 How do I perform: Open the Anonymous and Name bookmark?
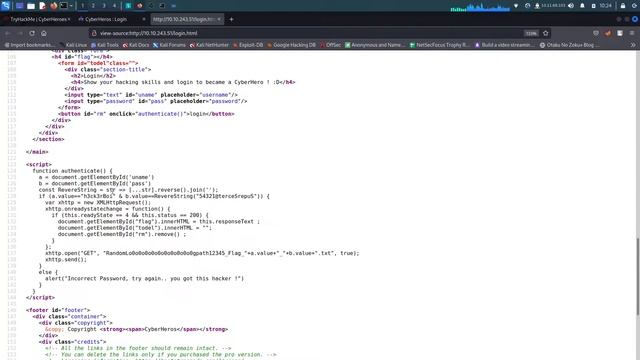coord(376,45)
